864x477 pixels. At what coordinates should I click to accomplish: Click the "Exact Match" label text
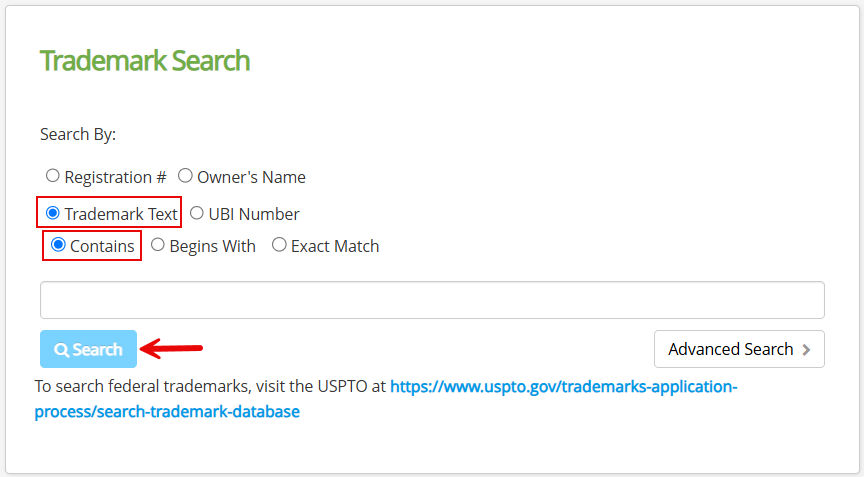335,246
